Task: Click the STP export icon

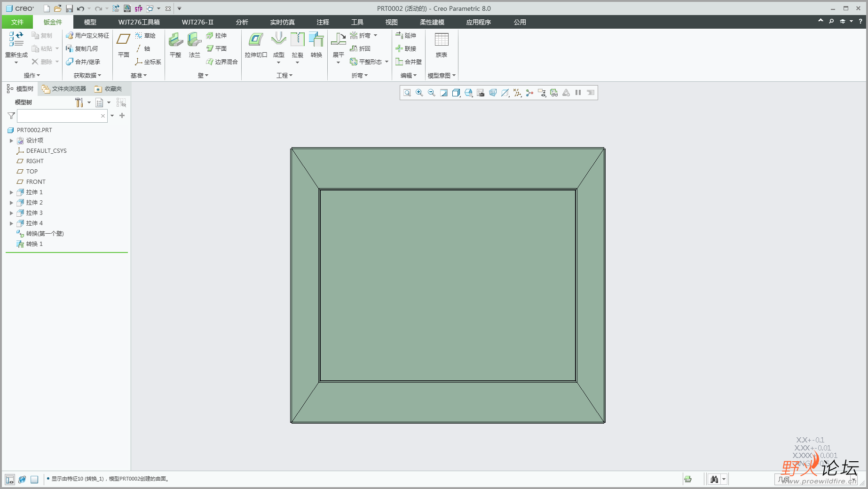Action: click(x=138, y=8)
